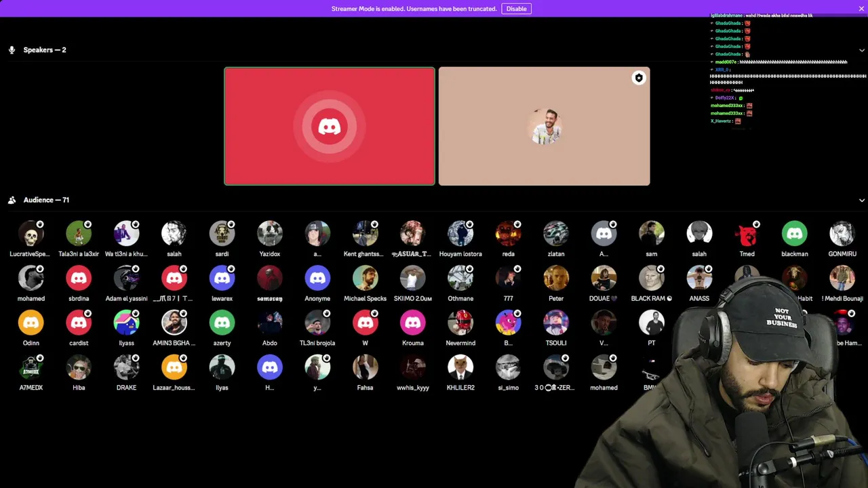Select the red Discord-logo speaker tile

[x=330, y=126]
